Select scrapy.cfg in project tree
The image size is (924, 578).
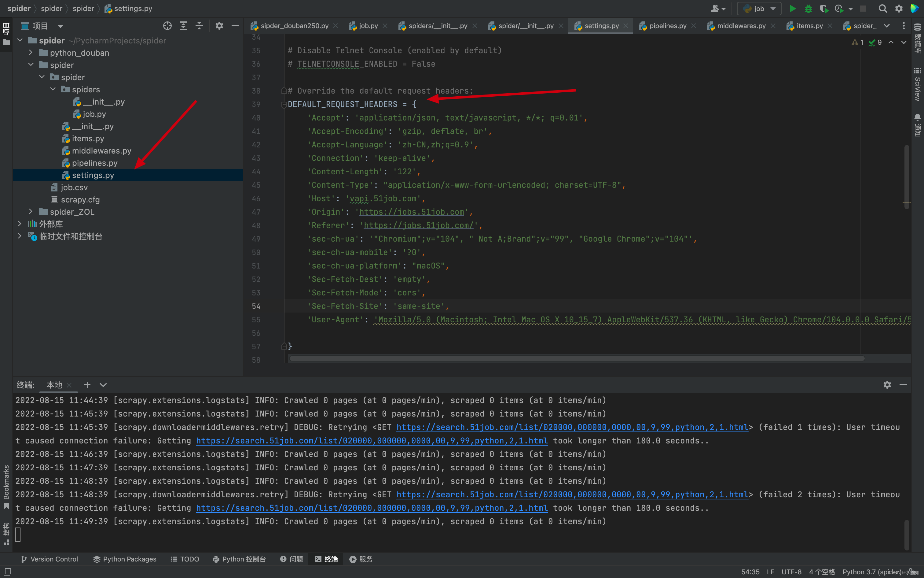80,199
